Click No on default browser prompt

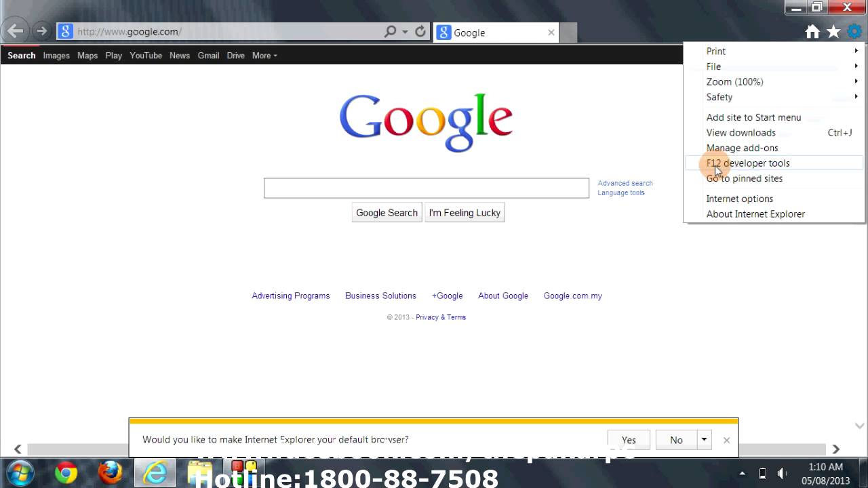point(676,440)
